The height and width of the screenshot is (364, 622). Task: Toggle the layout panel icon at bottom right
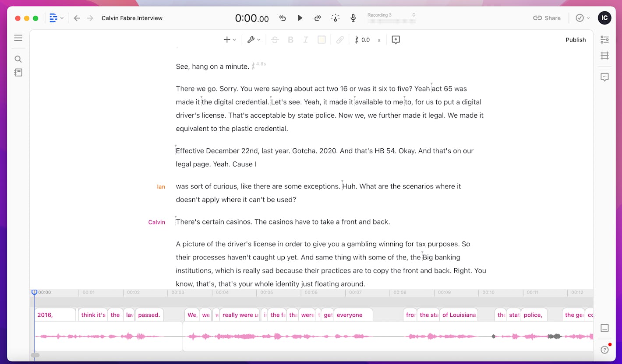[x=604, y=328]
